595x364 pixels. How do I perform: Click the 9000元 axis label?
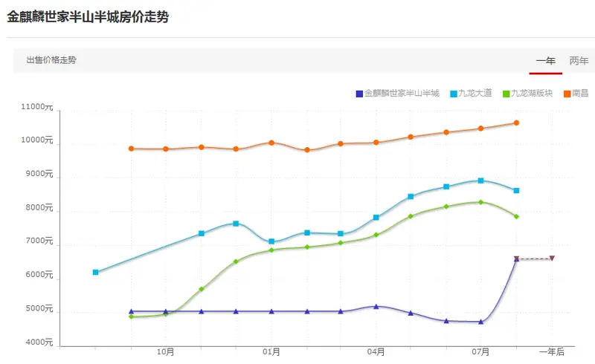(x=39, y=174)
